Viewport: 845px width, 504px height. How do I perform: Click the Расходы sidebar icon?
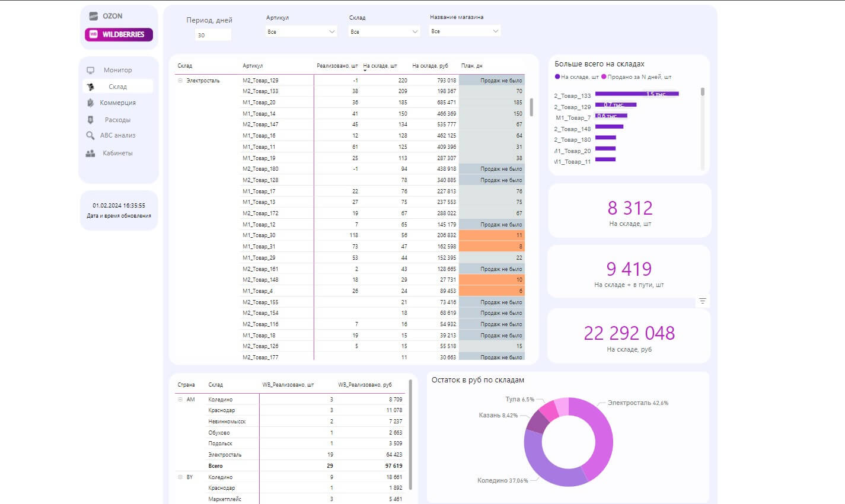[x=91, y=120]
